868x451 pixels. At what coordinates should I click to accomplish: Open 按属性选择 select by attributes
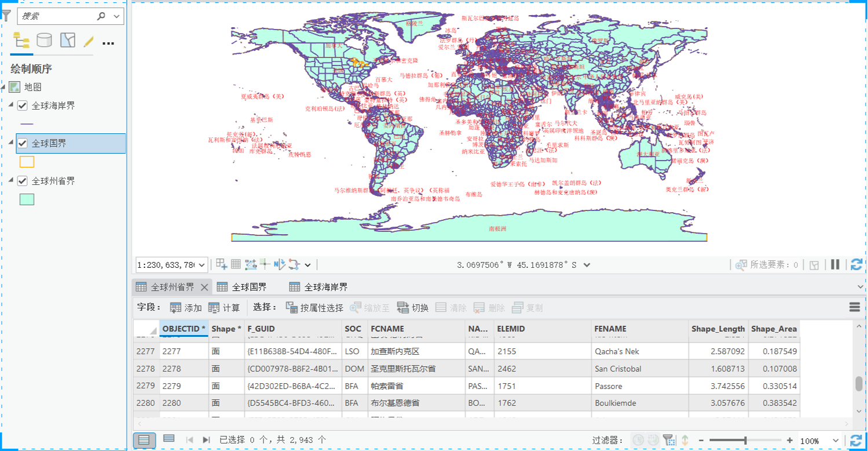coord(315,308)
